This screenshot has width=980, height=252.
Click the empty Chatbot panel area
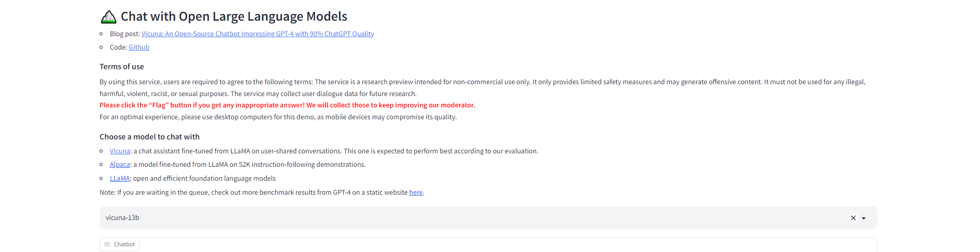[x=488, y=245]
